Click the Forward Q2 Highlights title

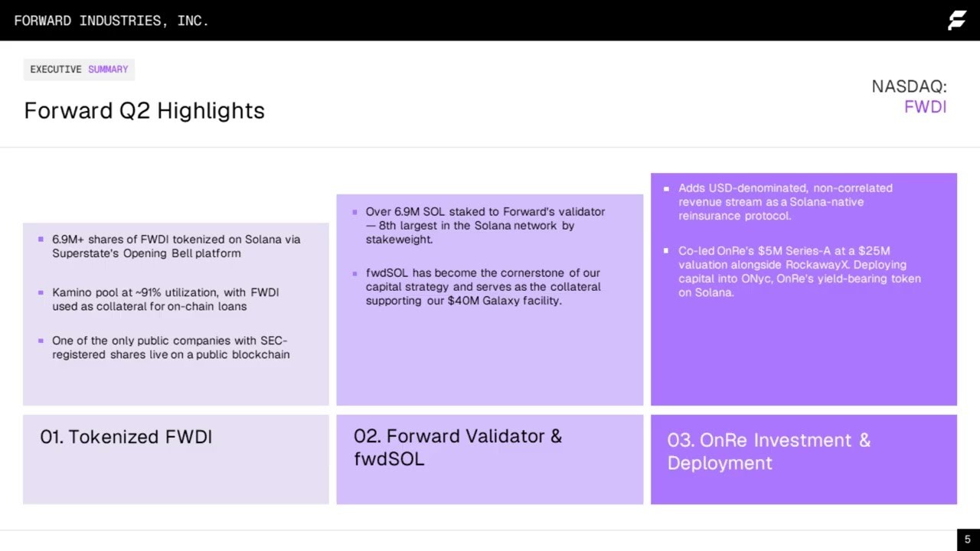click(144, 110)
